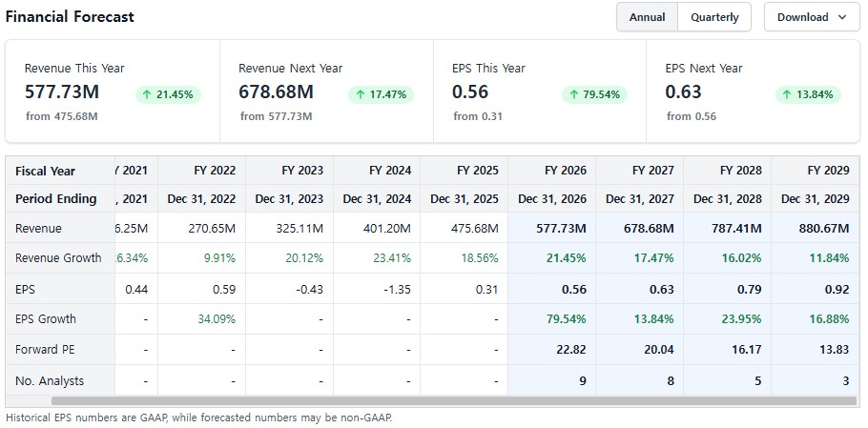Select the FY 2026 column header
This screenshot has height=428, width=868.
(566, 171)
